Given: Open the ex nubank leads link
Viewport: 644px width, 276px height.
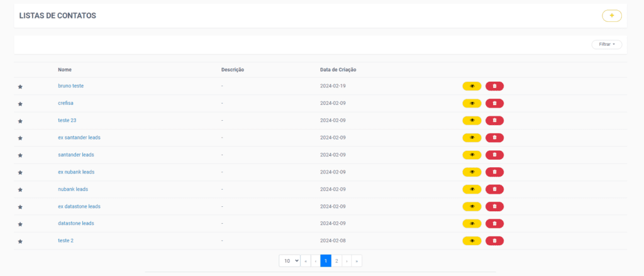Looking at the screenshot, I should tap(76, 172).
